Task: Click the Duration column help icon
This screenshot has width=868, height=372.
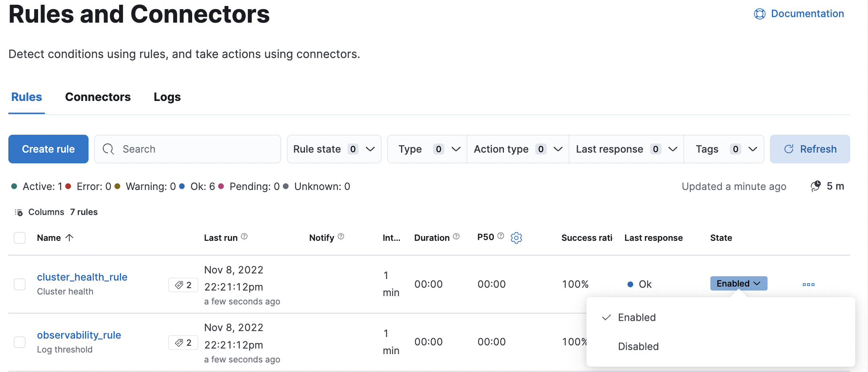Action: pos(457,236)
